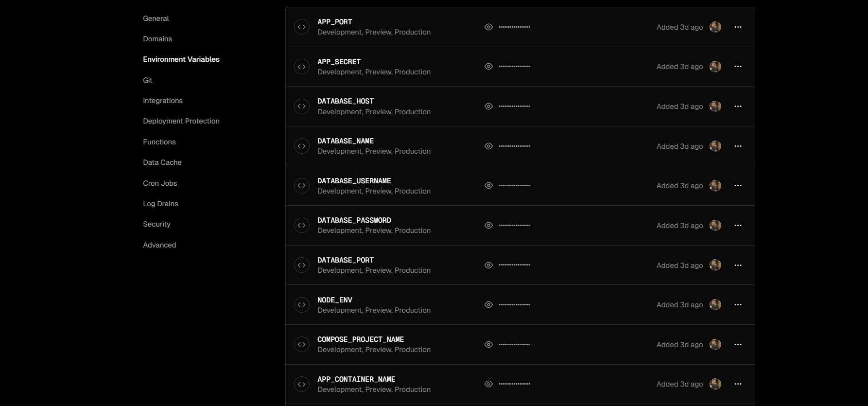Open the Deployment Protection settings
The width and height of the screenshot is (868, 406).
tap(181, 121)
